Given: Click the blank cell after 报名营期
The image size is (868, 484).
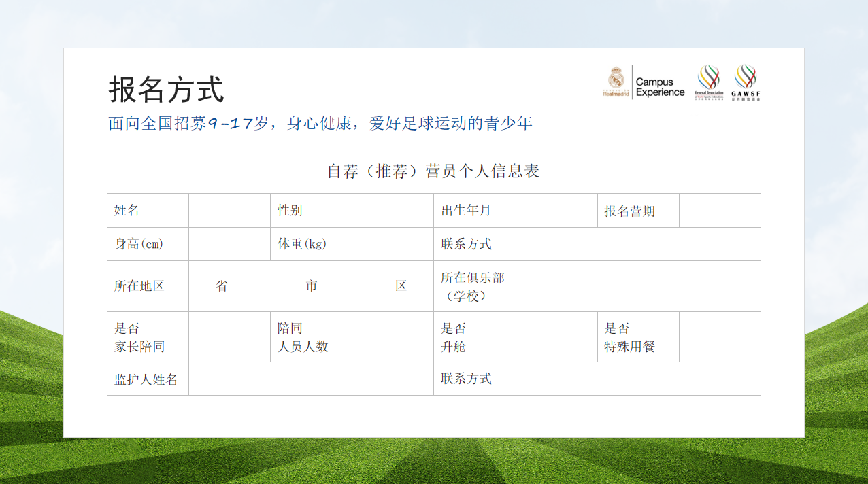Looking at the screenshot, I should click(720, 211).
